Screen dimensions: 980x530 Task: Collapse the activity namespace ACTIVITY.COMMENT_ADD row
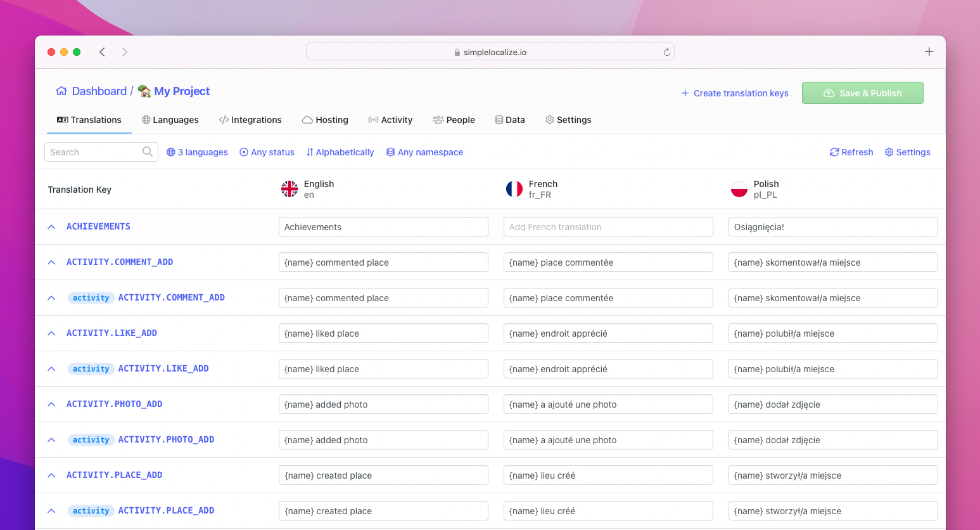pos(51,298)
